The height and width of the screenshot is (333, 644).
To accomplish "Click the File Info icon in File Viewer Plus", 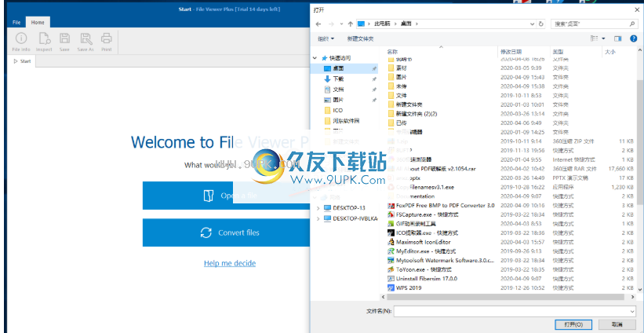I will click(x=21, y=38).
